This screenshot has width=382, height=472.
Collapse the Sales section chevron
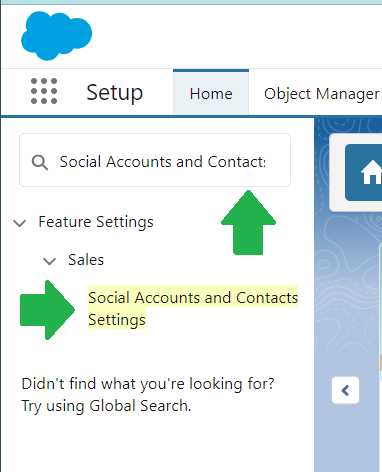point(50,261)
